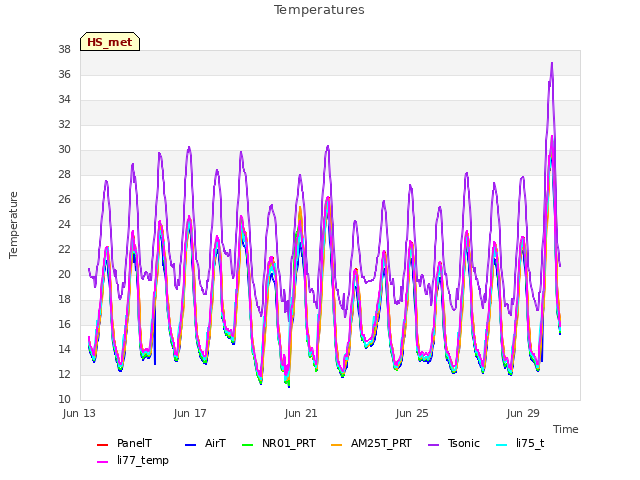This screenshot has height=480, width=640.
Task: Click the Temperature y-axis title
Action: [13, 225]
